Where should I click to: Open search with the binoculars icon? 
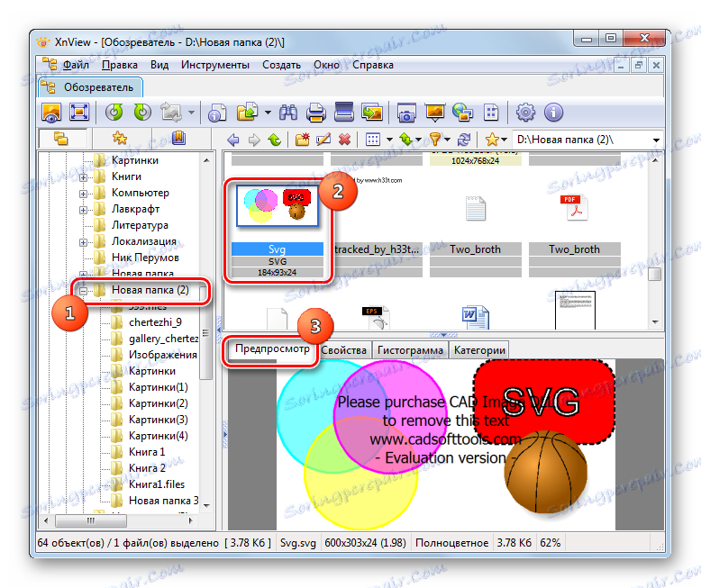click(288, 113)
